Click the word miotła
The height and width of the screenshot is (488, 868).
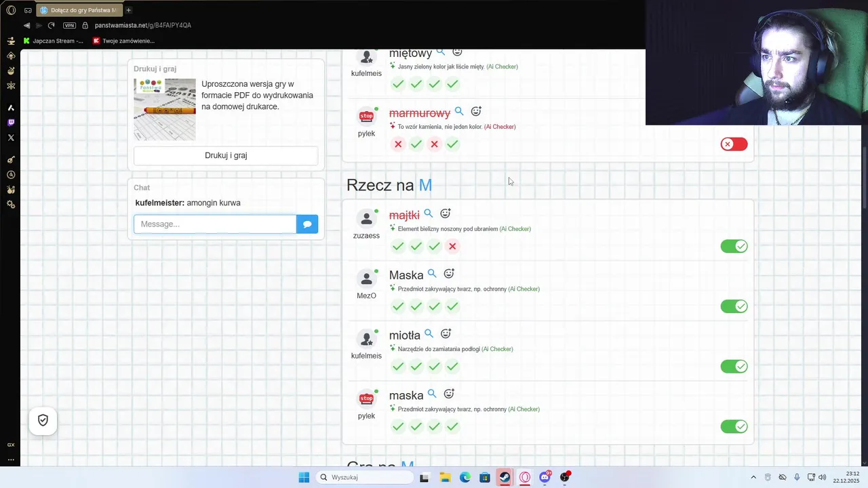coord(405,335)
